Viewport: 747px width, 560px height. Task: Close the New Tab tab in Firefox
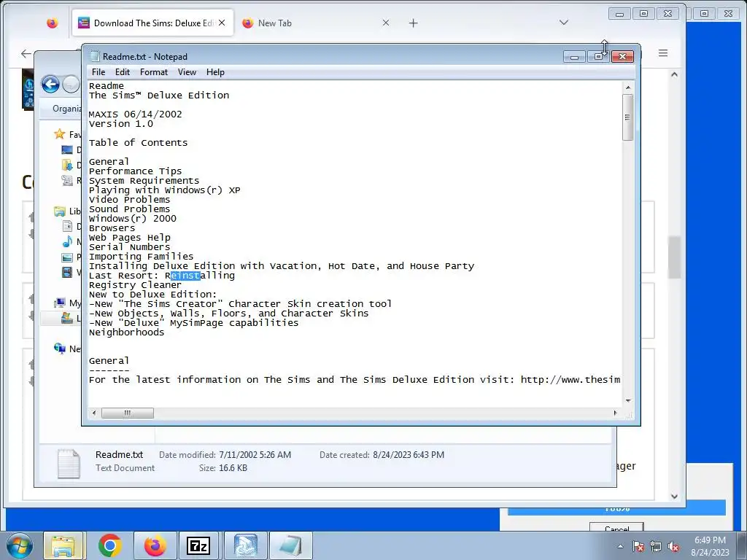pos(386,23)
